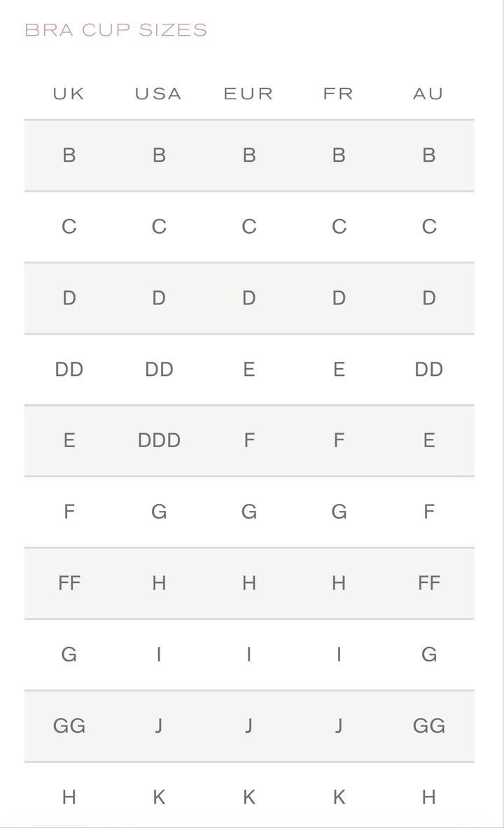The image size is (504, 828).
Task: Select the USA column header
Action: point(159,94)
